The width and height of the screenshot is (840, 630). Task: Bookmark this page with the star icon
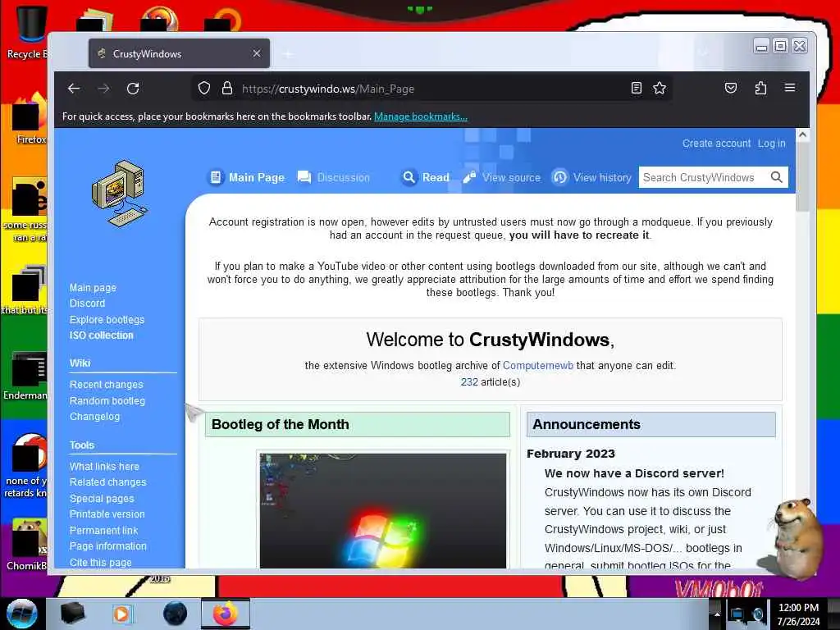click(660, 88)
